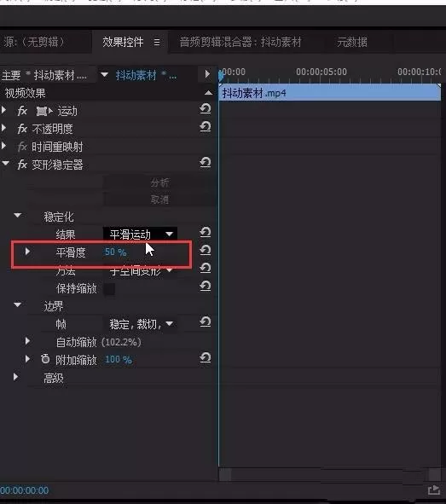446x504 pixels.
Task: Reset the 方法 parameter
Action: [206, 269]
